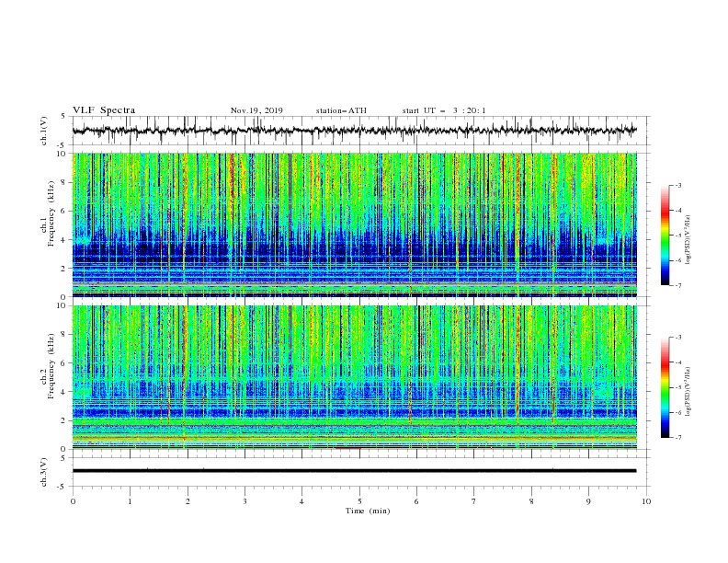The width and height of the screenshot is (728, 563).
Task: Click the "VLF Spectra" plot title
Action: [x=104, y=110]
